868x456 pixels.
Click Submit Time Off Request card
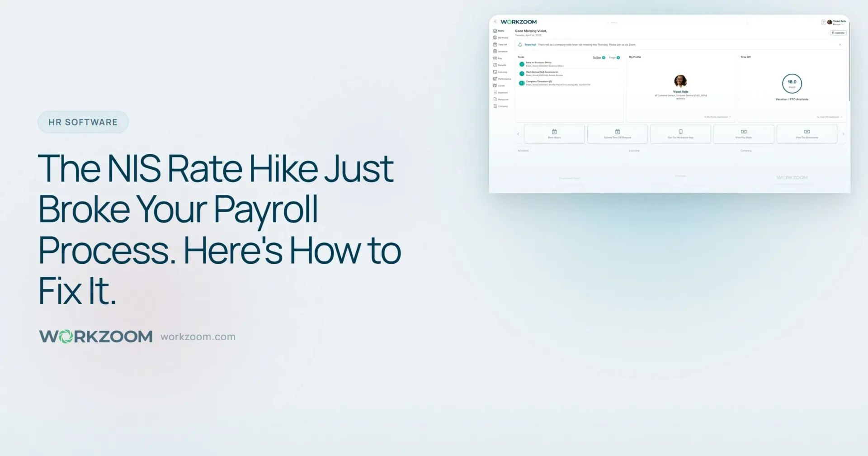click(618, 134)
